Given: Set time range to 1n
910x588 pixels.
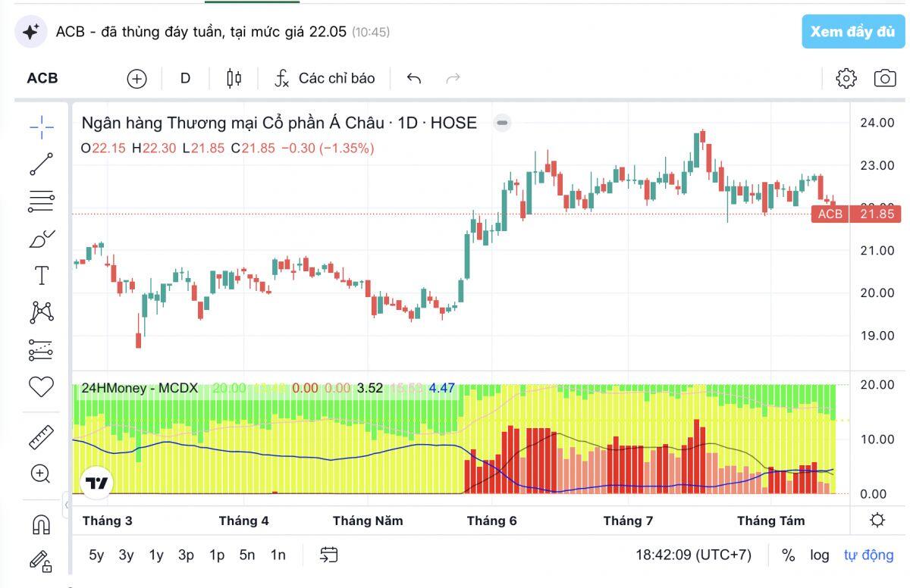Looking at the screenshot, I should (x=278, y=555).
